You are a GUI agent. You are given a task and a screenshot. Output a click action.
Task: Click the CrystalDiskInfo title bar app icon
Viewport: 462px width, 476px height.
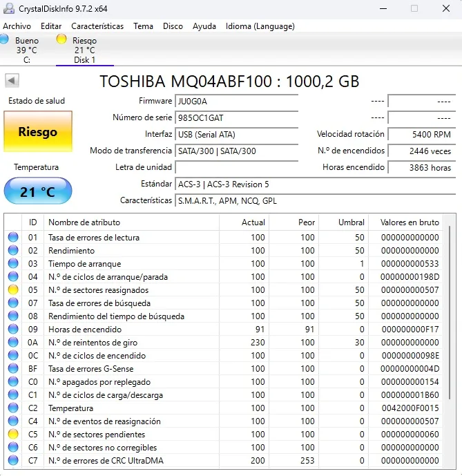[x=9, y=8]
